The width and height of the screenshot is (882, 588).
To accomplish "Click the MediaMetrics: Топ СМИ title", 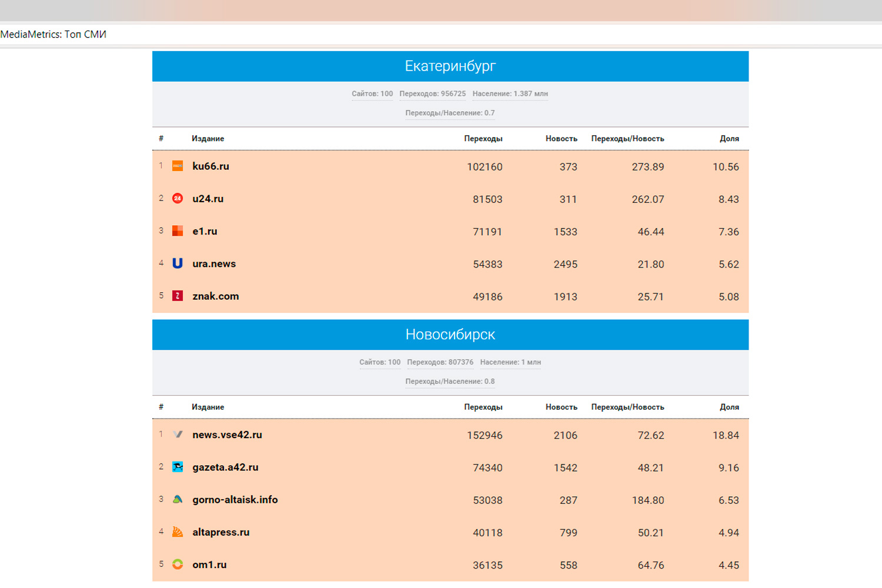I will coord(54,34).
